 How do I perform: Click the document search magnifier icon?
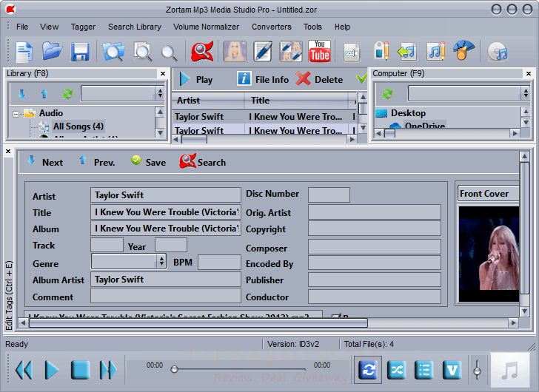point(143,52)
